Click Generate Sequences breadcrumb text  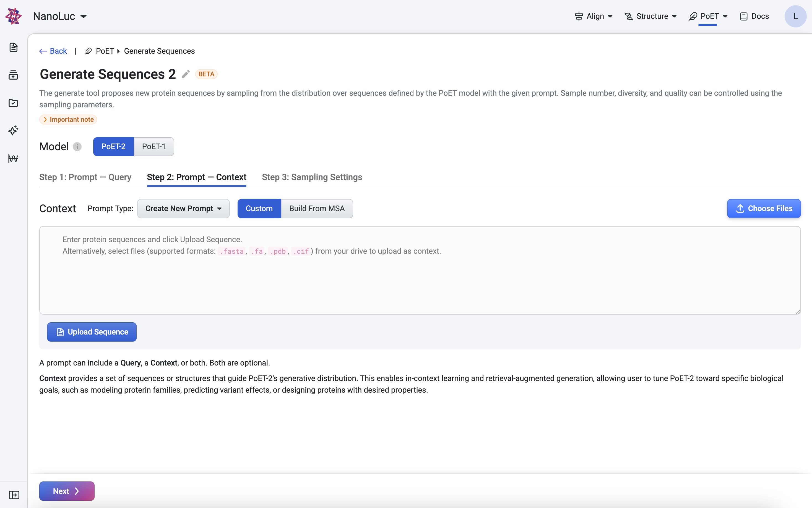(159, 51)
